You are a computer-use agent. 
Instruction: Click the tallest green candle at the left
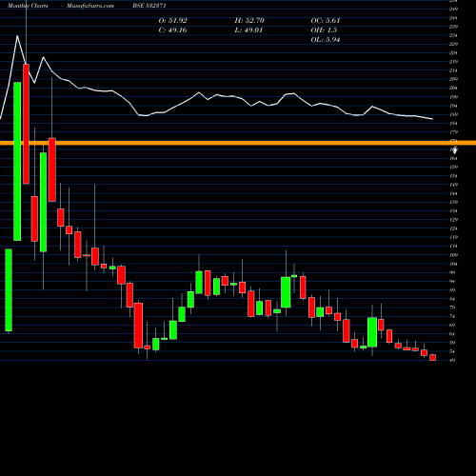click(17, 161)
